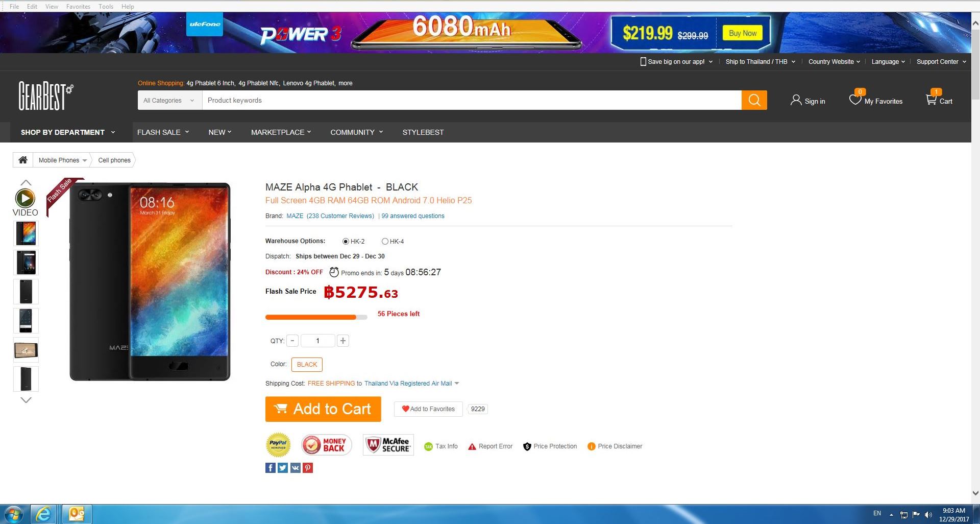This screenshot has width=980, height=524.
Task: Open the Language dropdown
Action: point(888,62)
